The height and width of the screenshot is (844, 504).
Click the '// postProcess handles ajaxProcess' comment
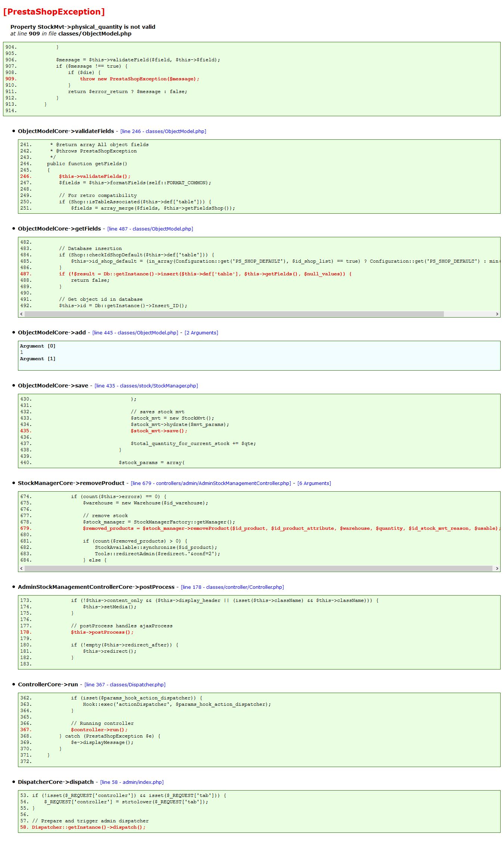[x=122, y=626]
